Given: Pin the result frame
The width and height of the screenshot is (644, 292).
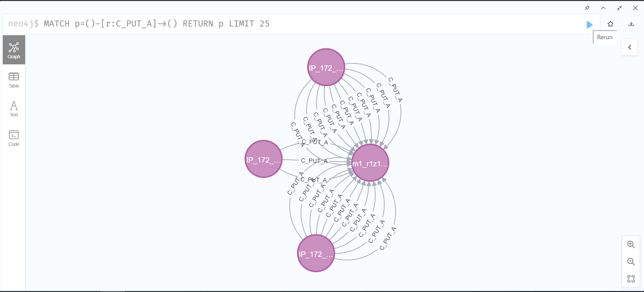Looking at the screenshot, I should (x=587, y=8).
